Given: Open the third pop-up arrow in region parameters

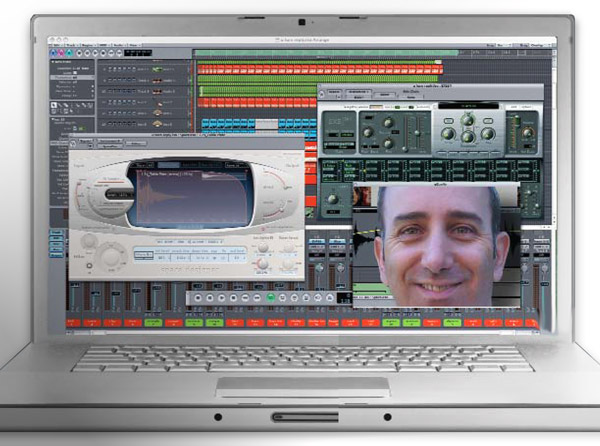Looking at the screenshot, I should tap(92, 96).
